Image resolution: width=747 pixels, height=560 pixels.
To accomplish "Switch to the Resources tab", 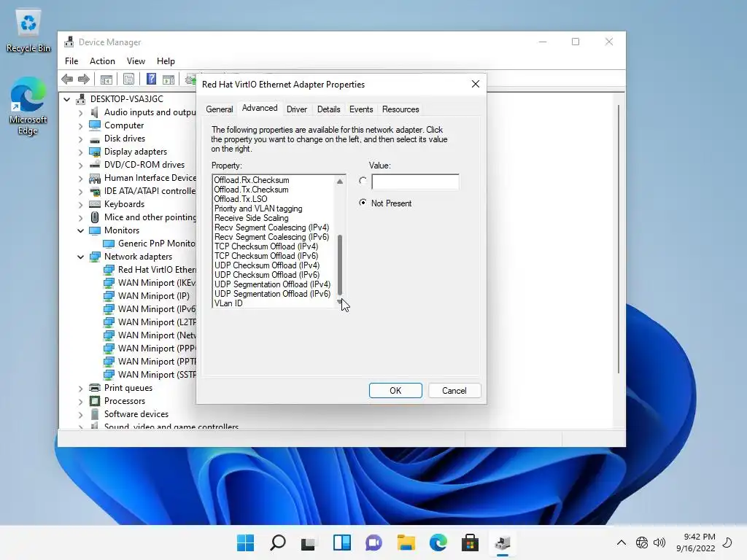I will pos(400,109).
